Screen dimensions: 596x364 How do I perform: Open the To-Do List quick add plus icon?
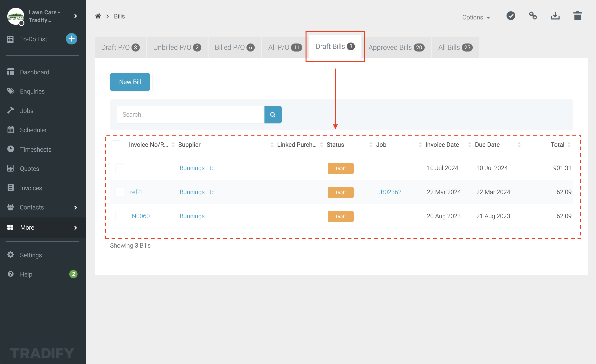[71, 39]
